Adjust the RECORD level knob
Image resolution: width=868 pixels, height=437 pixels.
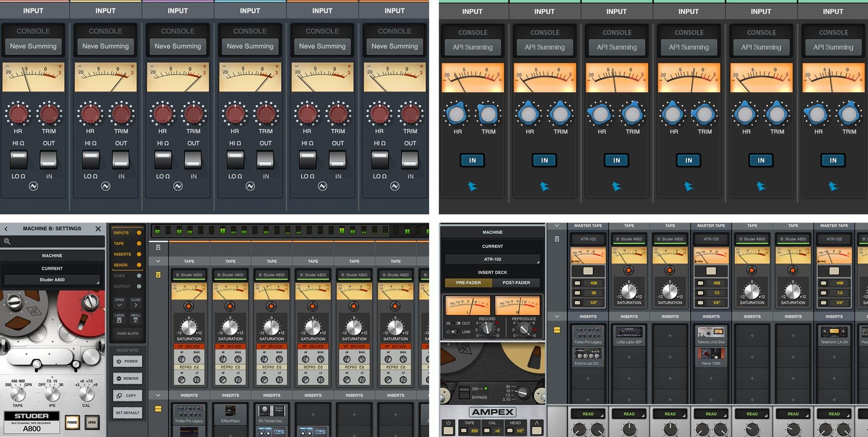[487, 329]
